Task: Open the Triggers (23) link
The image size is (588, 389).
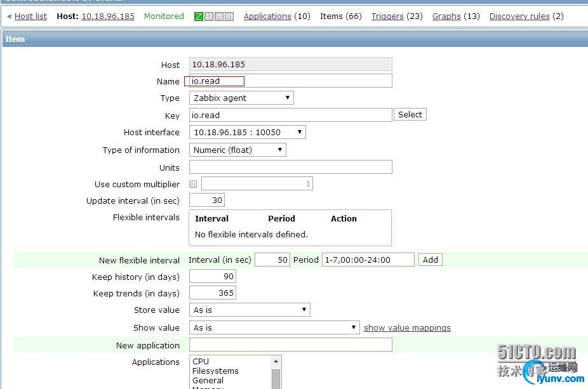Action: 387,16
